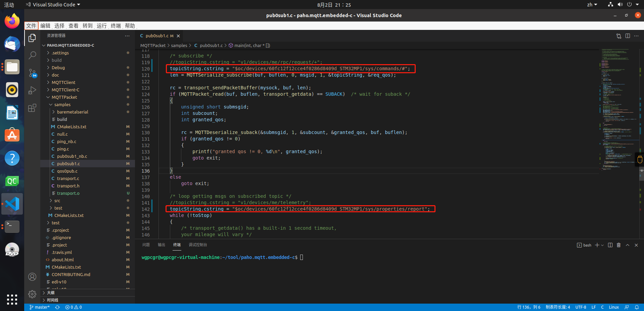This screenshot has height=311, width=644.
Task: Launch Firefox from the dock
Action: [x=12, y=21]
